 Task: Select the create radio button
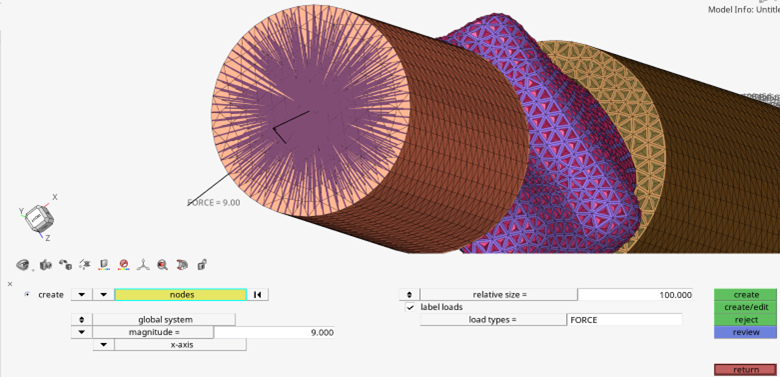pyautogui.click(x=27, y=294)
